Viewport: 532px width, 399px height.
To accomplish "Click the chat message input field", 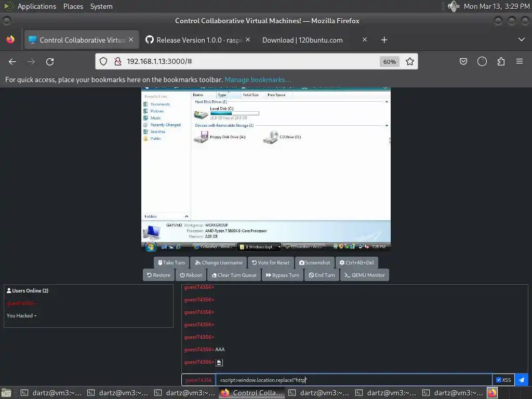I will click(x=353, y=380).
